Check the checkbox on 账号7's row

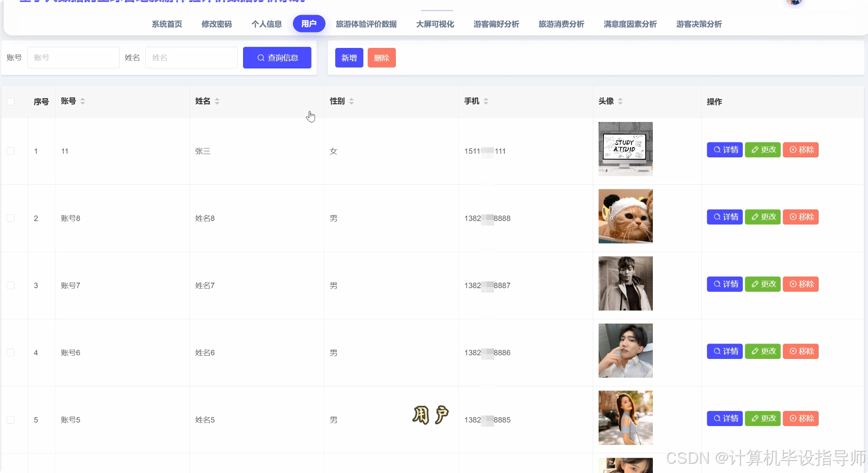(11, 285)
